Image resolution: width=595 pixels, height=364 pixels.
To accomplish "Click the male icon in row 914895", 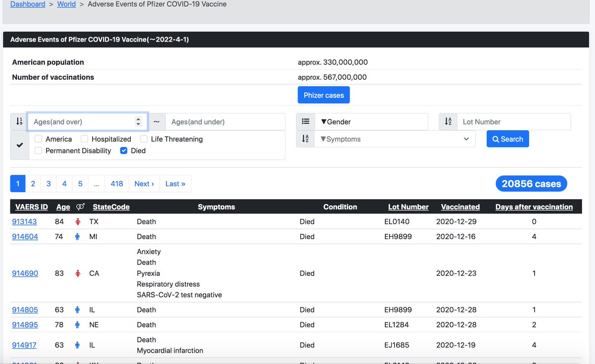I will pos(77,325).
